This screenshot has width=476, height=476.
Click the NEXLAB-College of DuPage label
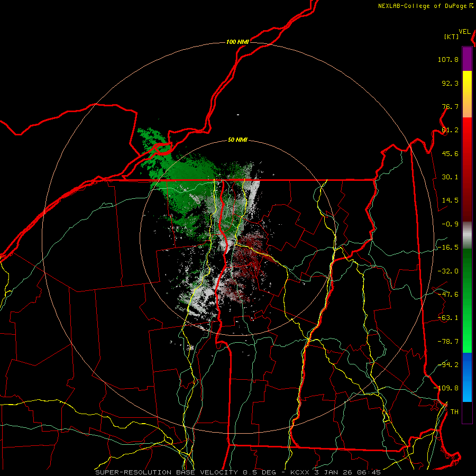(423, 6)
